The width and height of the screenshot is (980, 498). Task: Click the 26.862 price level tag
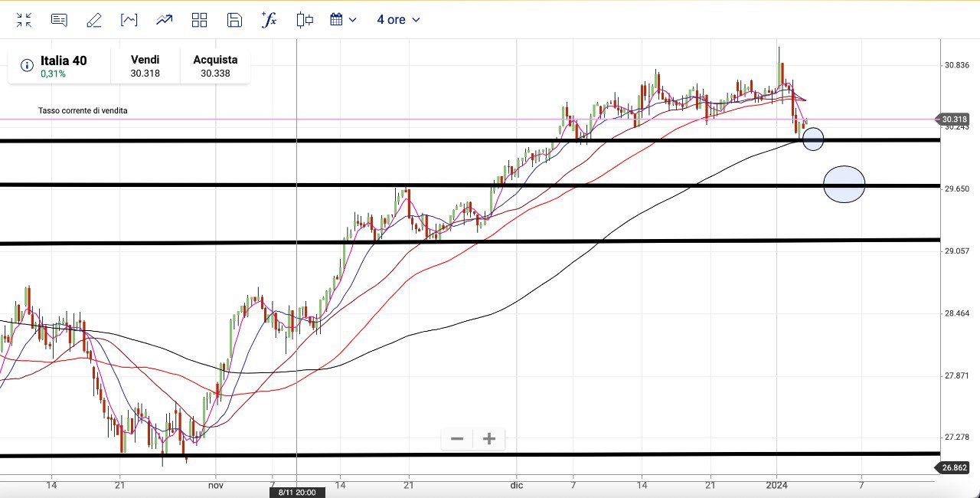click(954, 467)
